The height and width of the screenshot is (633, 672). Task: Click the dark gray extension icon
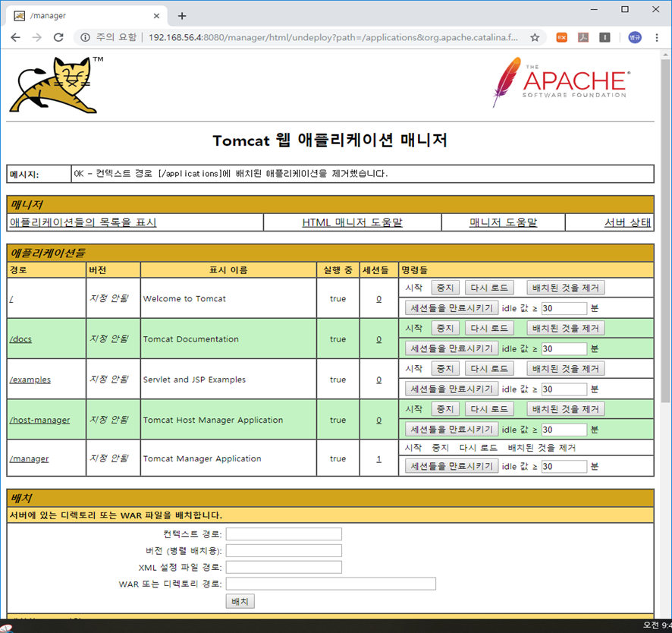point(604,37)
